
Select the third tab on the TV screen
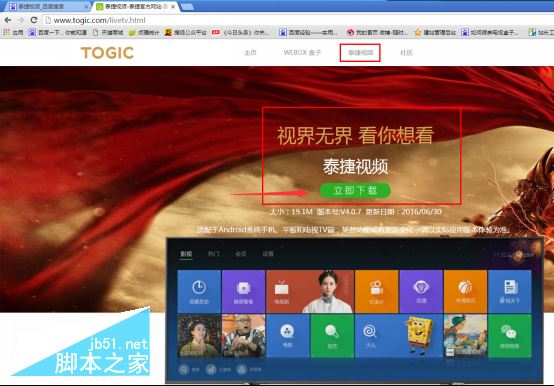(x=241, y=254)
